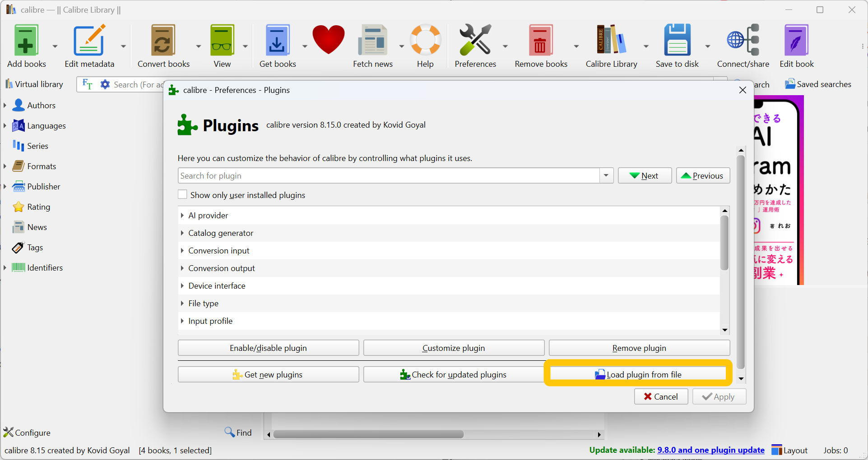Click the Next plugin search button
This screenshot has height=460, width=868.
[x=645, y=175]
